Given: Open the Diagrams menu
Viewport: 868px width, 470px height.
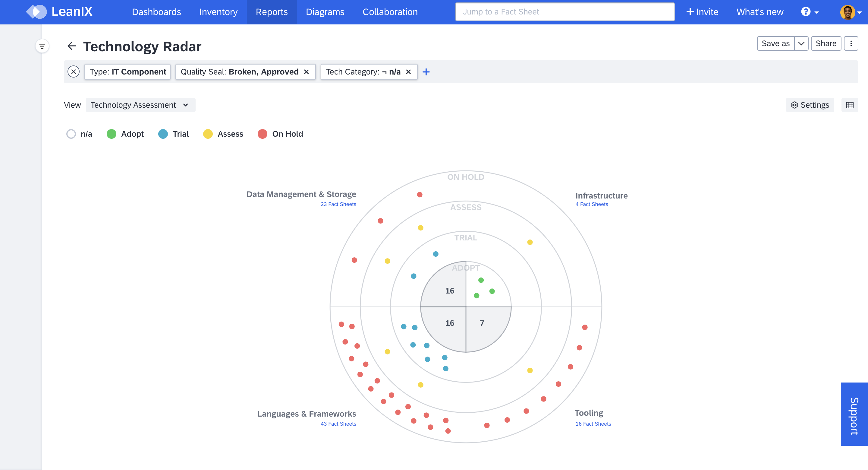Looking at the screenshot, I should 325,12.
